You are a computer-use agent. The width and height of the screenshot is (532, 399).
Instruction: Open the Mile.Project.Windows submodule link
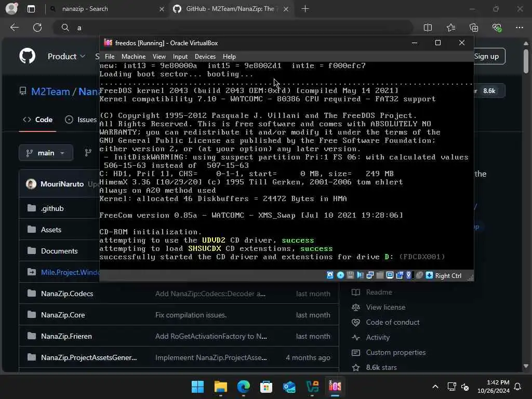click(70, 272)
